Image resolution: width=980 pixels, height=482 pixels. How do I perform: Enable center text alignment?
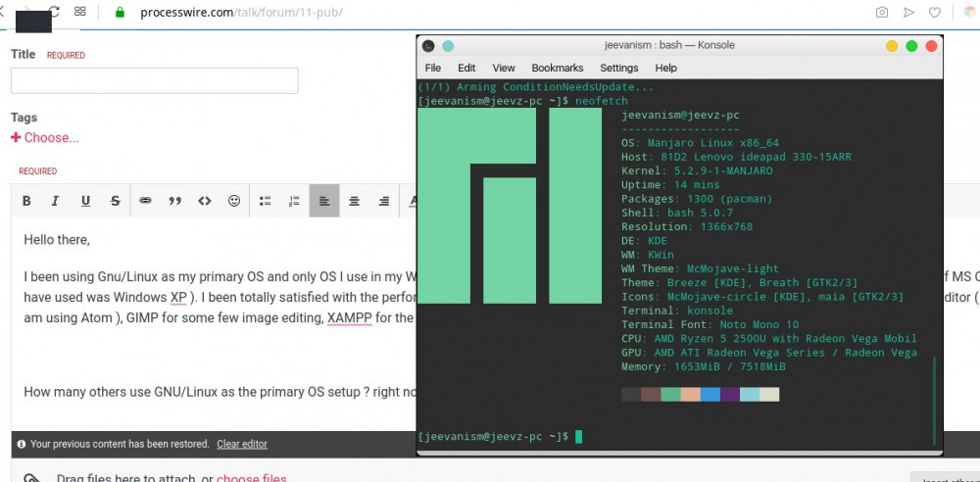click(x=354, y=201)
